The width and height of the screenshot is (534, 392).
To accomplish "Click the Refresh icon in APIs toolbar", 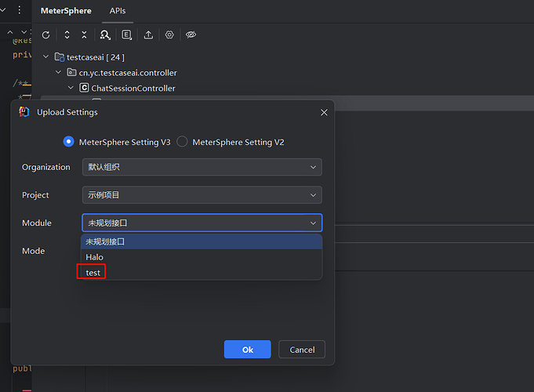I will 46,35.
